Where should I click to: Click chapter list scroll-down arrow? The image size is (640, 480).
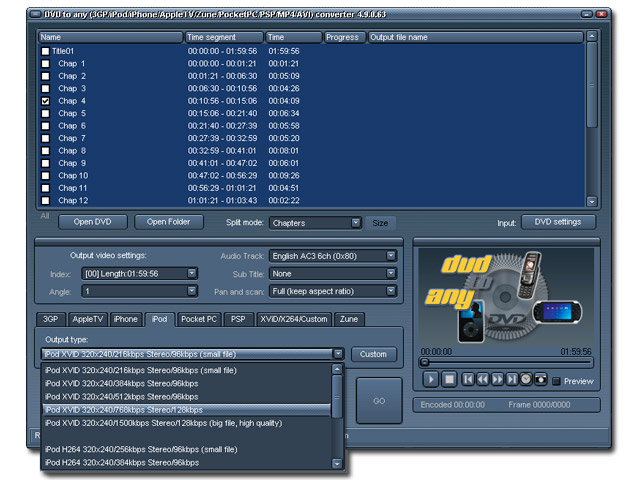pos(592,201)
